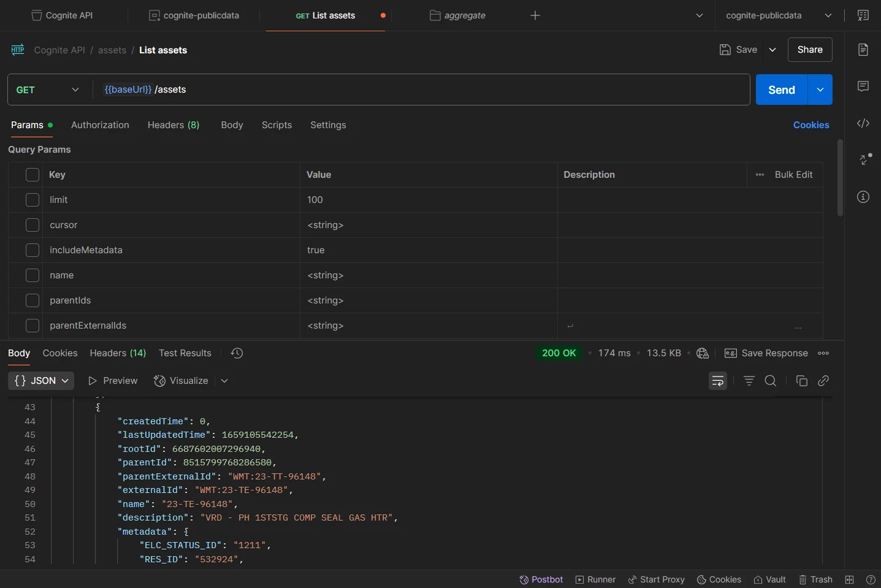The height and width of the screenshot is (588, 881).
Task: Tick the cursor parameter checkbox
Action: 32,225
